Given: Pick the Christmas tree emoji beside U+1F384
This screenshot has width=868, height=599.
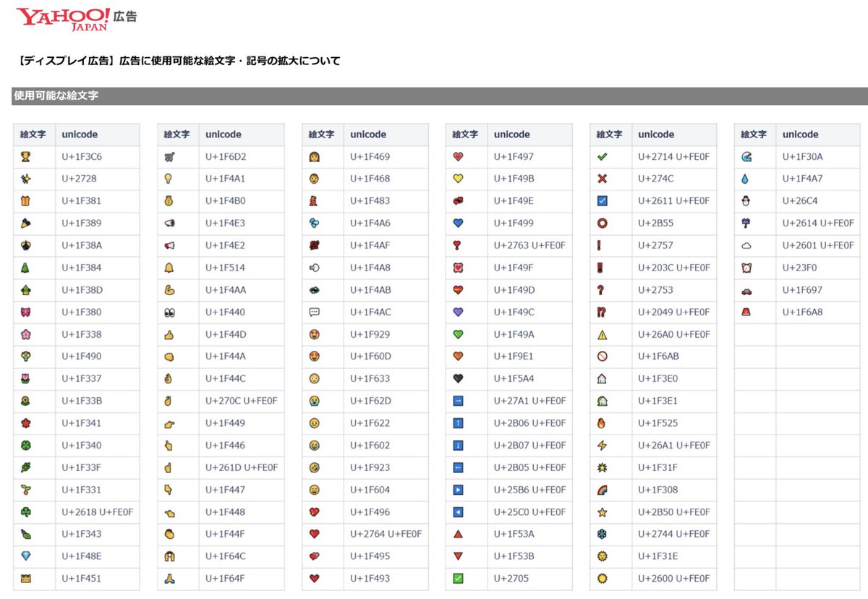Looking at the screenshot, I should pyautogui.click(x=26, y=268).
